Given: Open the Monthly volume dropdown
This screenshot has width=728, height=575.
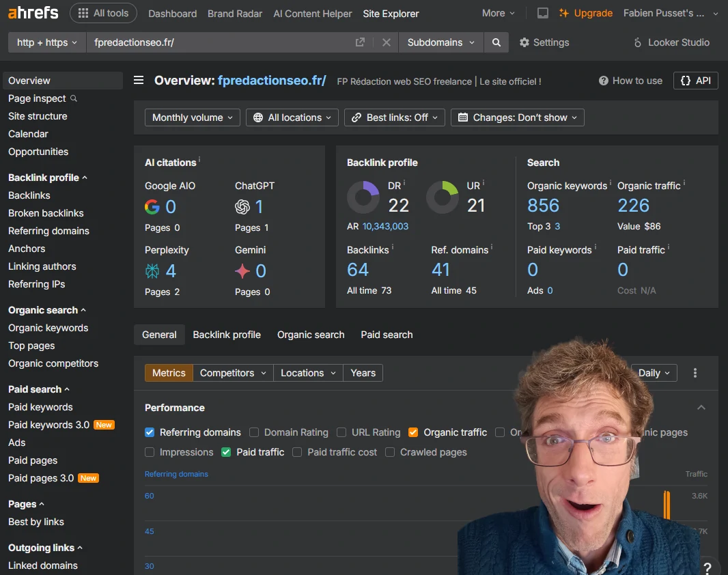Looking at the screenshot, I should pos(192,117).
